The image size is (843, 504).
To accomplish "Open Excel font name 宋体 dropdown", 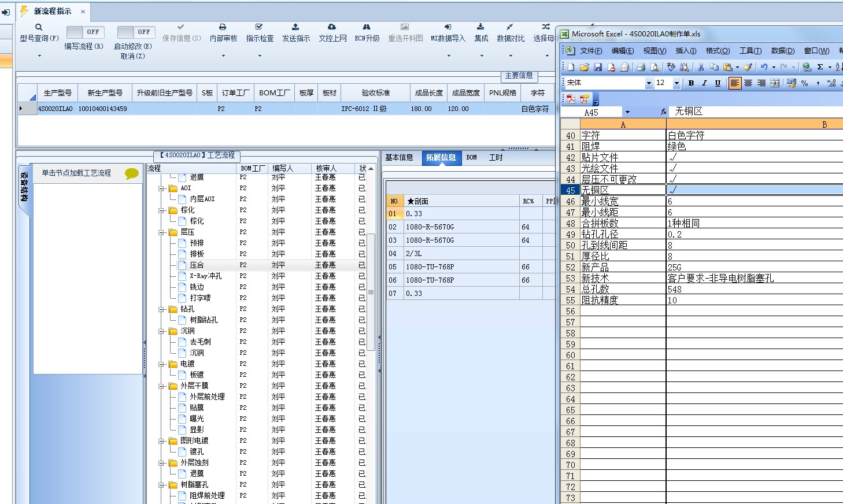I will coord(648,83).
